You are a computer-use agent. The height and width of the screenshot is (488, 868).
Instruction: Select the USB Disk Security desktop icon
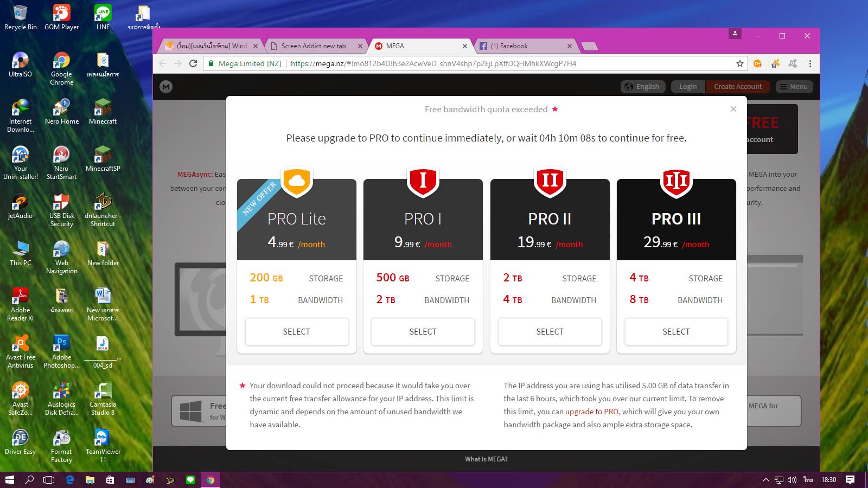[x=61, y=210]
